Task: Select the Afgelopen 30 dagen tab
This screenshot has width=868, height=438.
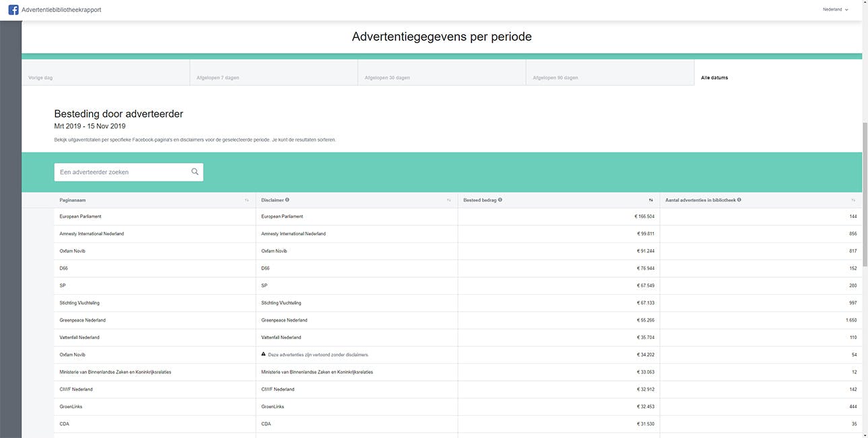Action: (x=442, y=73)
